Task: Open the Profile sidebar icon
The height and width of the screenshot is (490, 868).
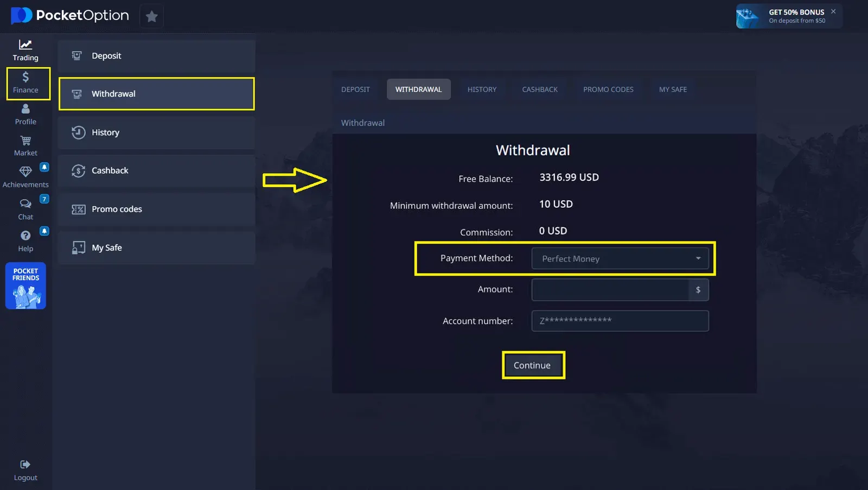Action: [x=25, y=110]
